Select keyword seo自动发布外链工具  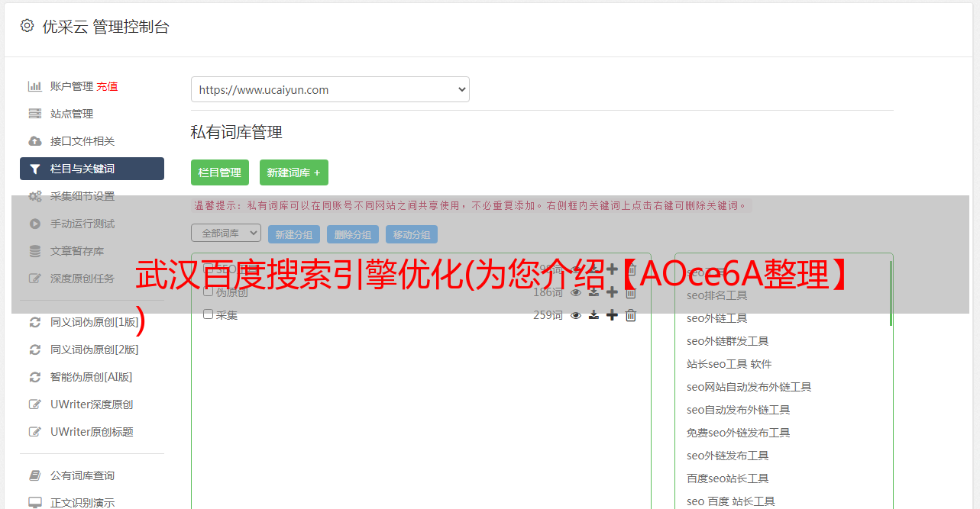(739, 410)
